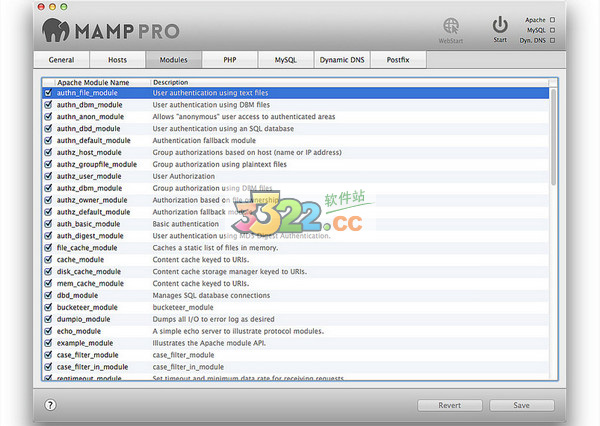
Task: Uncheck bucketeer_module checkbox
Action: 48,307
